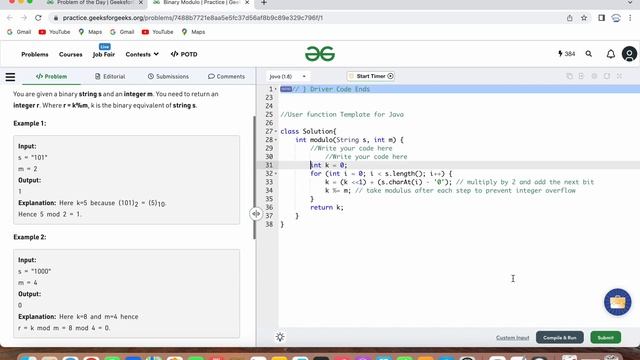The image size is (640, 360).
Task: Collapse code fold at line 1
Action: (276, 89)
